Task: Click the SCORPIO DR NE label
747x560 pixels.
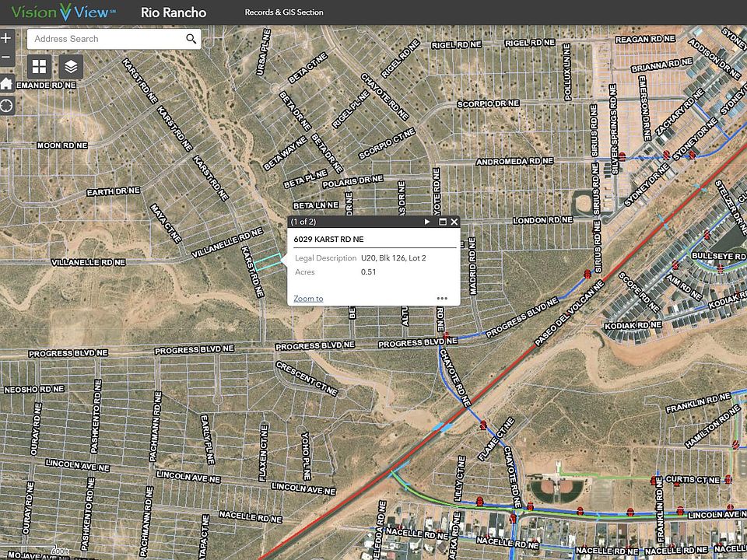Action: (489, 103)
